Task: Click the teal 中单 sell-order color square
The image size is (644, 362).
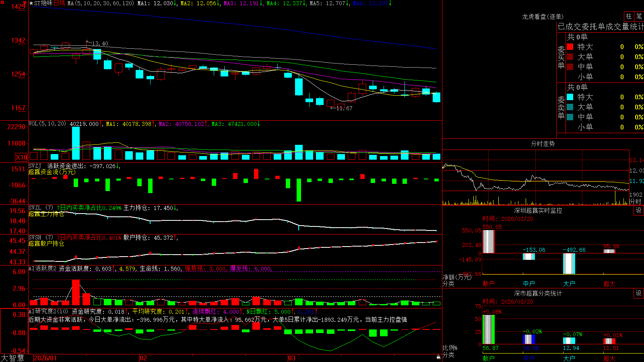Action: tap(570, 117)
